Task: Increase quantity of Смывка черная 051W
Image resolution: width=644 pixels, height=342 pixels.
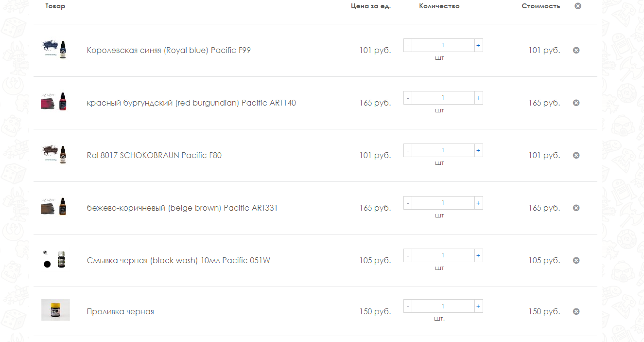Action: 478,255
